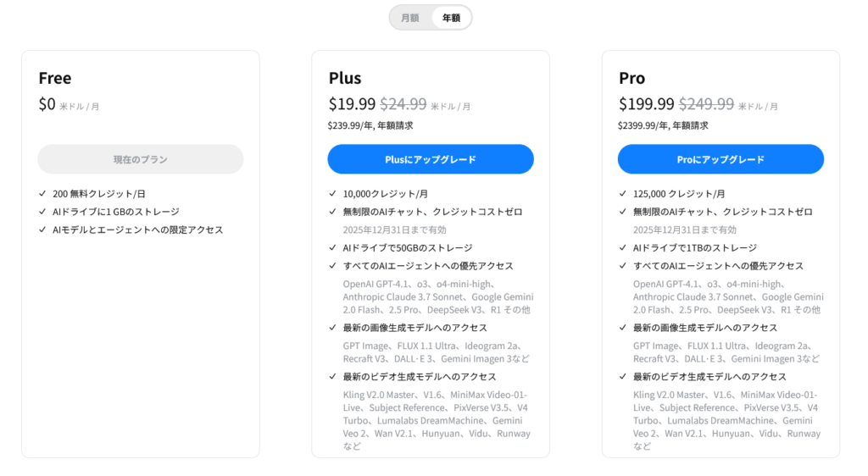Image resolution: width=868 pixels, height=476 pixels.
Task: Click the Pro plan heading
Action: click(x=632, y=78)
